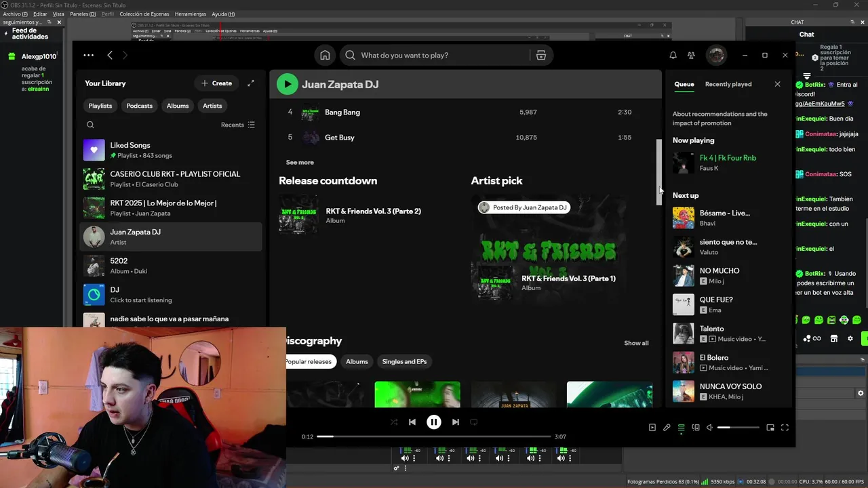
Task: Go forward in Spotify navigation
Action: [125, 56]
